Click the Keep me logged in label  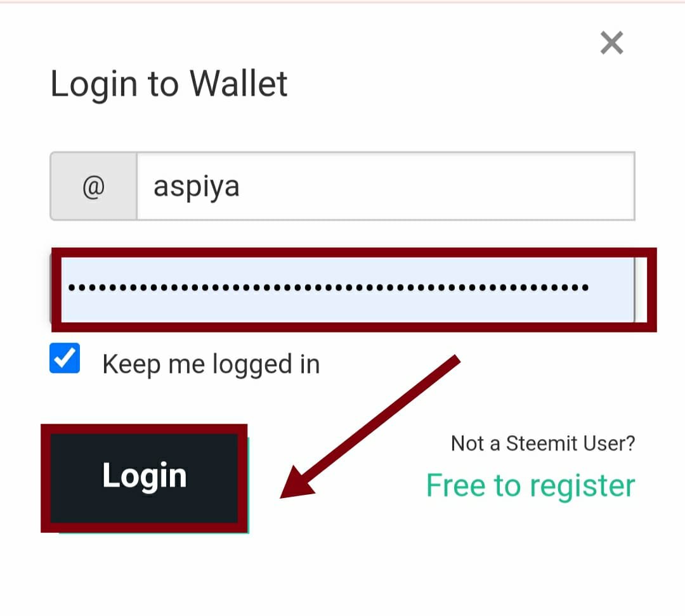click(x=211, y=364)
